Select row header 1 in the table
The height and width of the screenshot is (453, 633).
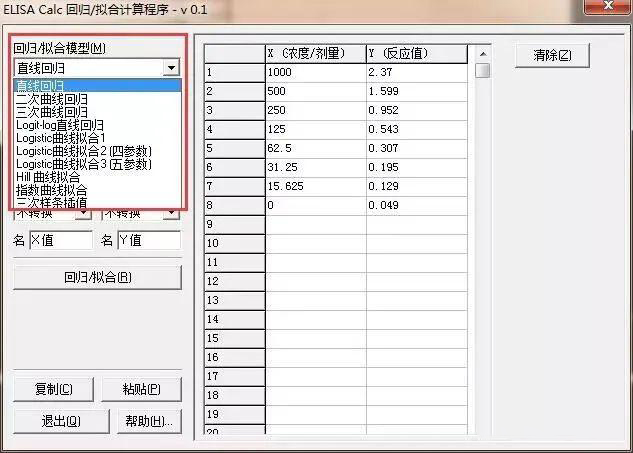pos(235,73)
